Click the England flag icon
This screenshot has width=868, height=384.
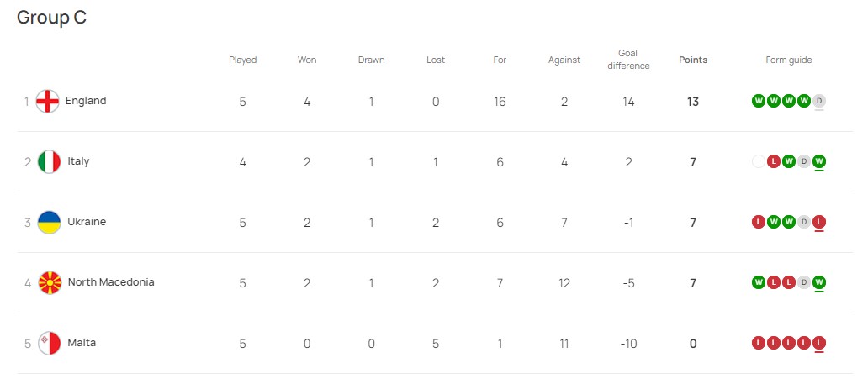(48, 102)
